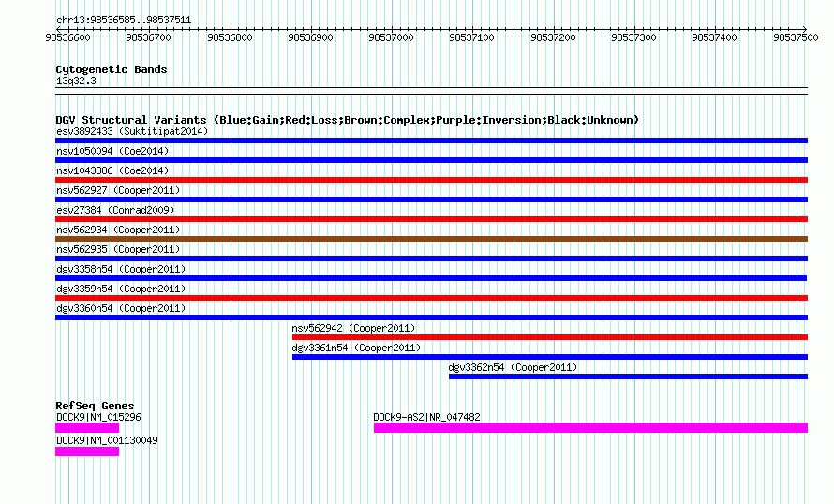Open dgv3358n54 (Cooper2011) variant label
Screen dimensions: 834x504
(x=121, y=269)
